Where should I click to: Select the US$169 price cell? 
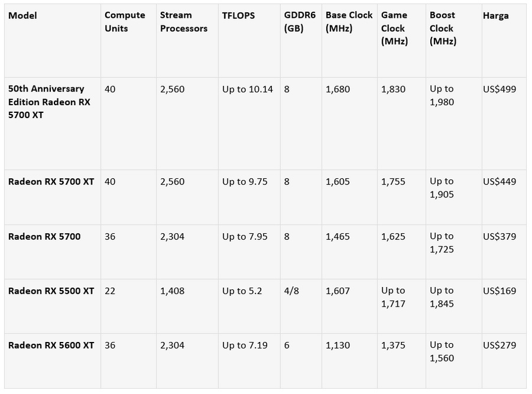pyautogui.click(x=499, y=291)
